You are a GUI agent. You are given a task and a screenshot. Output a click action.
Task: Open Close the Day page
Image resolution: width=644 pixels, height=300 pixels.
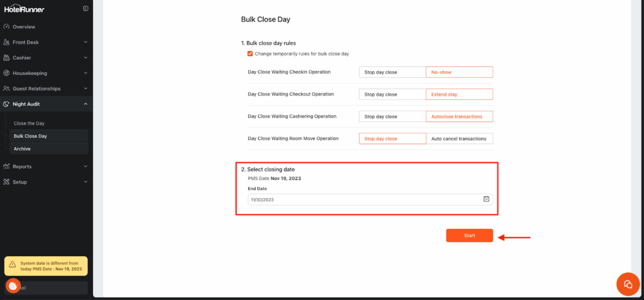(x=29, y=123)
